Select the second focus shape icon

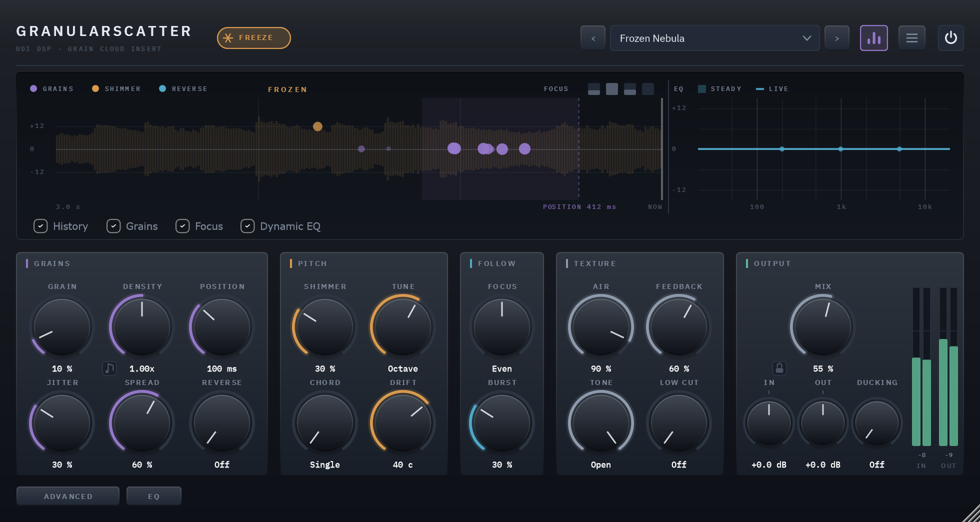[x=611, y=89]
